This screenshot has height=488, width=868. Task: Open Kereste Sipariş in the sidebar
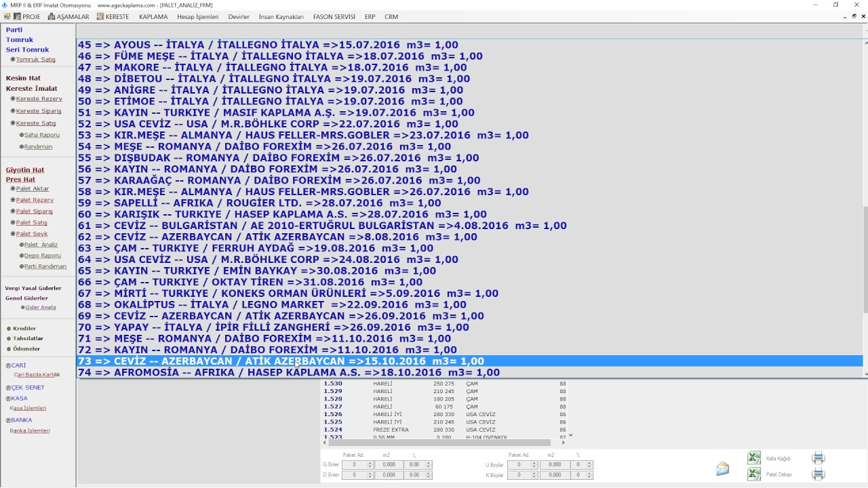pos(39,111)
